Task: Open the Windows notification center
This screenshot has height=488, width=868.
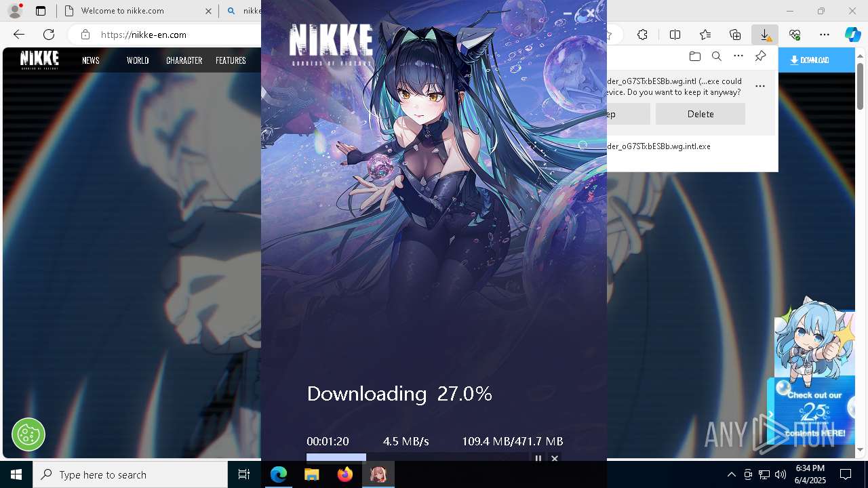Action: [x=846, y=474]
